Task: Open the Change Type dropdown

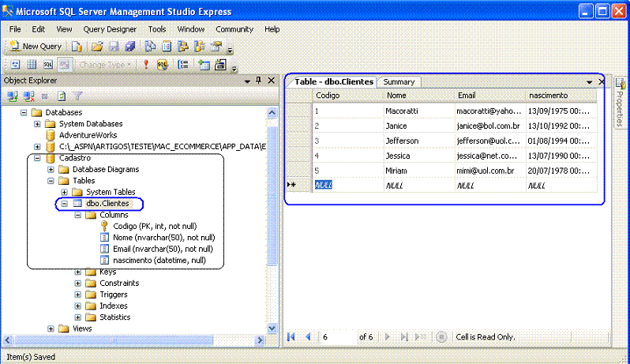Action: click(105, 65)
